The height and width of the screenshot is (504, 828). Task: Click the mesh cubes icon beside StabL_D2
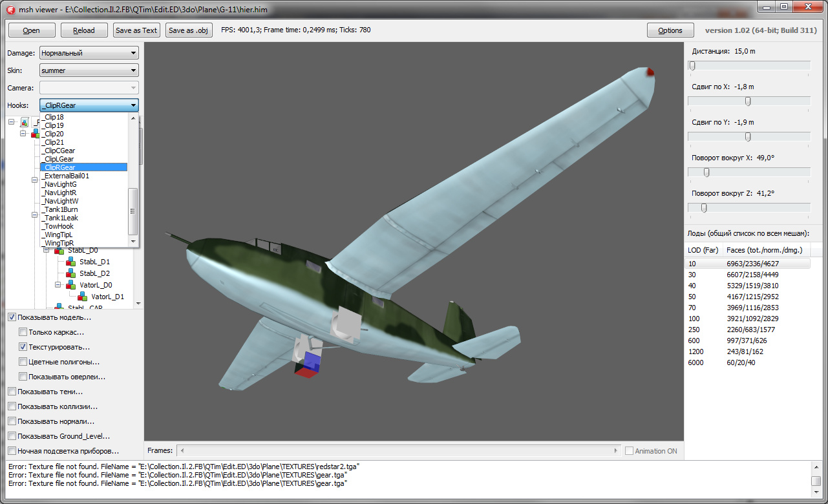tap(71, 273)
